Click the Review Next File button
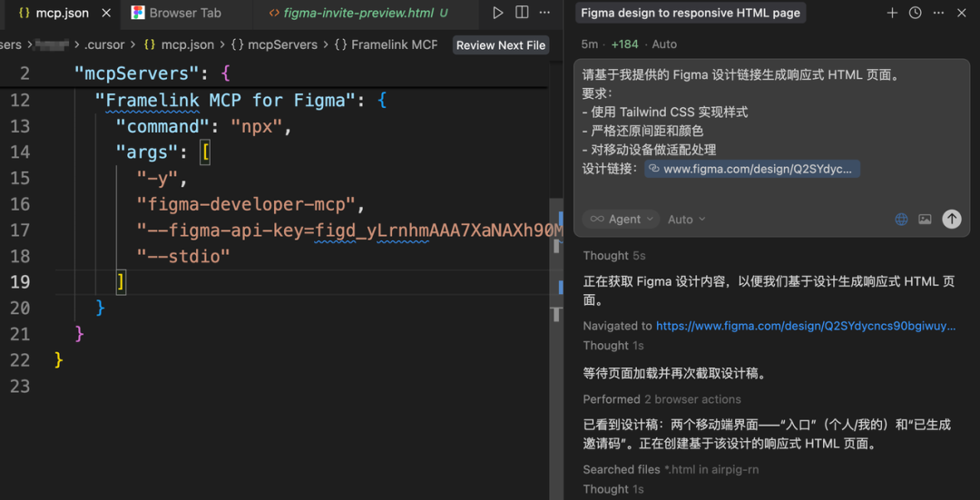 pos(501,45)
